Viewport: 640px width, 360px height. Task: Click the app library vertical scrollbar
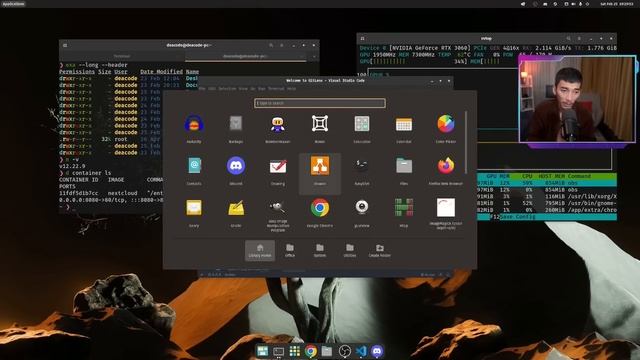pyautogui.click(x=466, y=142)
